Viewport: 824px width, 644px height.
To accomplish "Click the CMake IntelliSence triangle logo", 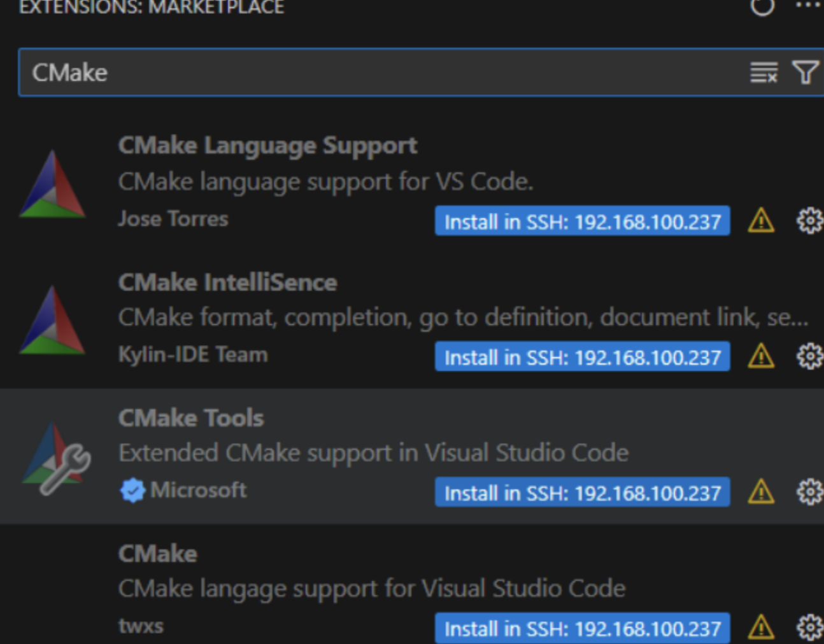I will (53, 320).
